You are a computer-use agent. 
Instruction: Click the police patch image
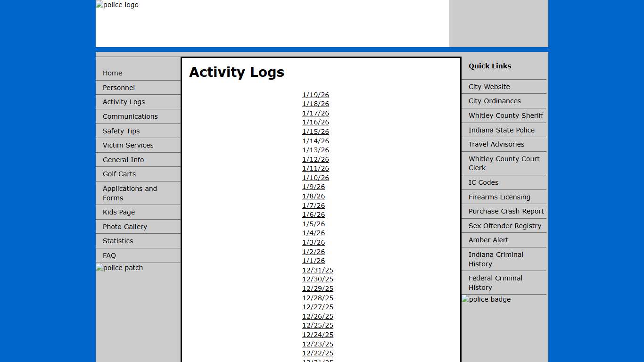119,268
